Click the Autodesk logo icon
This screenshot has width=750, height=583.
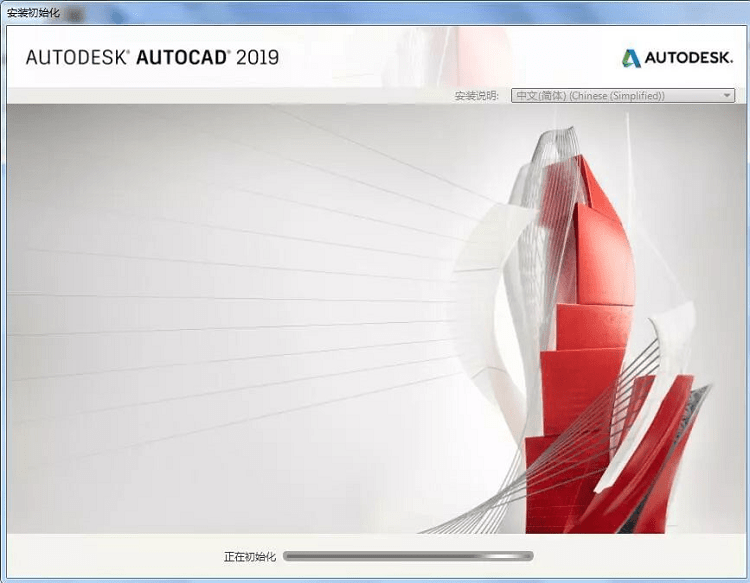pyautogui.click(x=631, y=58)
